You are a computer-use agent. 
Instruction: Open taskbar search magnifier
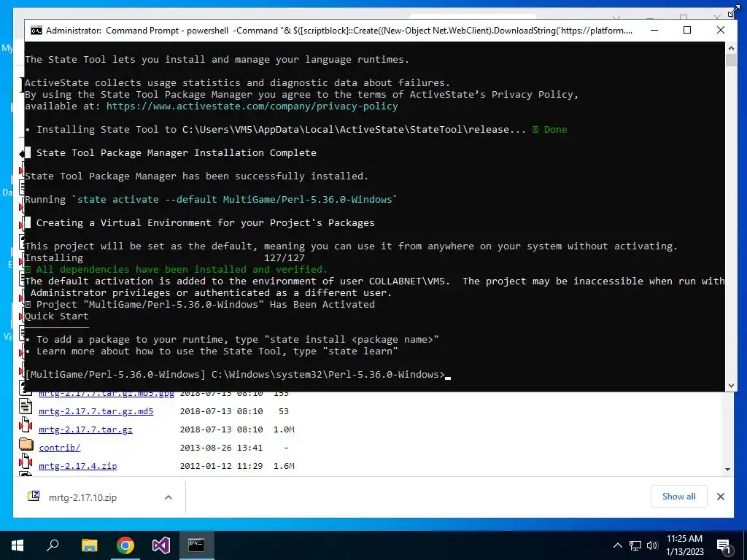tap(53, 545)
